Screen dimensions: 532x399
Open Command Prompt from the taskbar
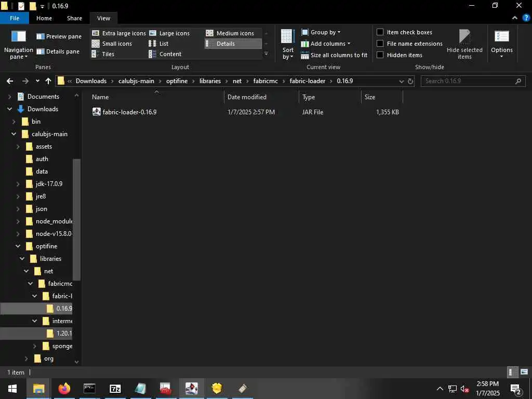click(89, 388)
